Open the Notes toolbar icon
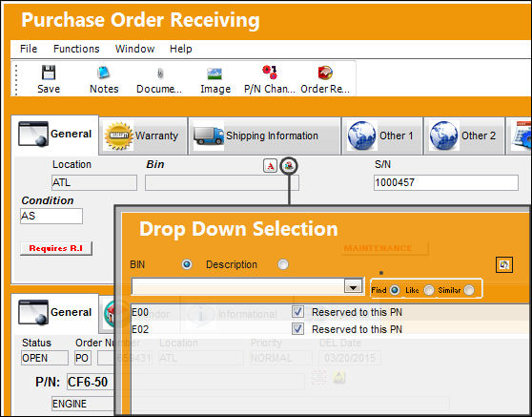Screen dimensions: 532x417 [104, 73]
